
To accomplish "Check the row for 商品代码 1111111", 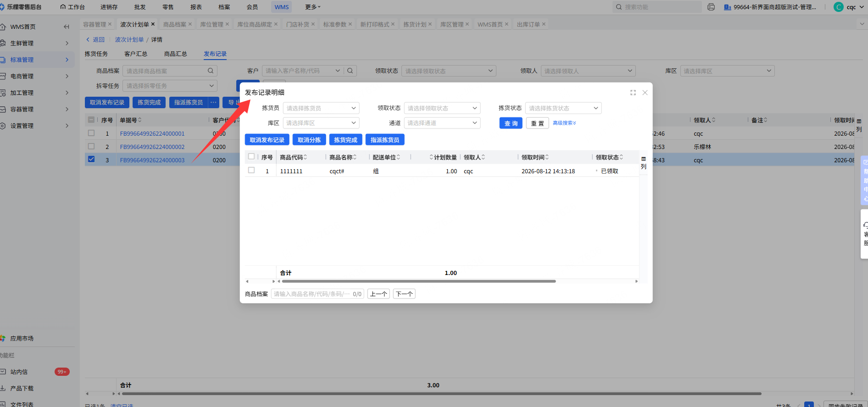I will point(251,170).
